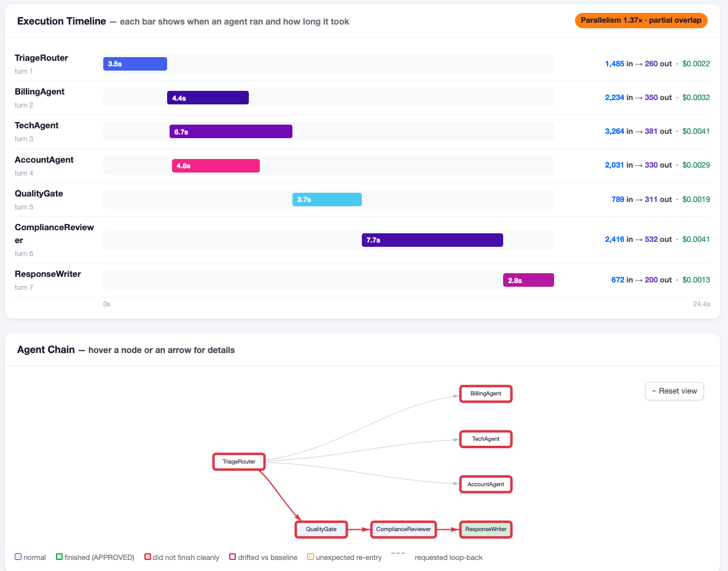This screenshot has height=571, width=728.
Task: Click the TechAgent node in Agent Chain
Action: click(x=486, y=439)
